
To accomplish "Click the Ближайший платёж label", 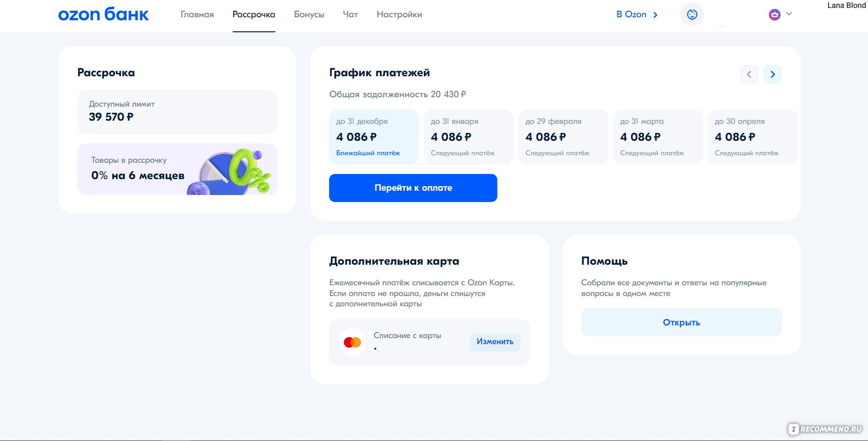I will pyautogui.click(x=368, y=153).
